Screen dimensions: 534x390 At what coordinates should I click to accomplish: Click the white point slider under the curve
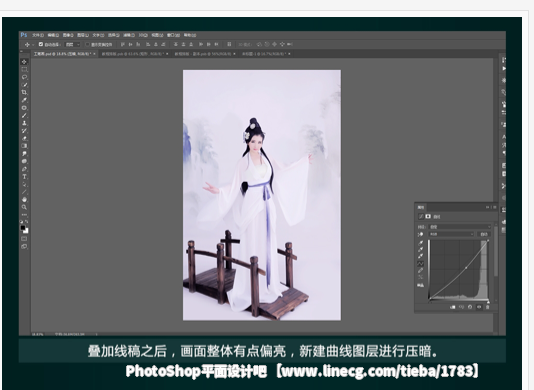point(488,301)
